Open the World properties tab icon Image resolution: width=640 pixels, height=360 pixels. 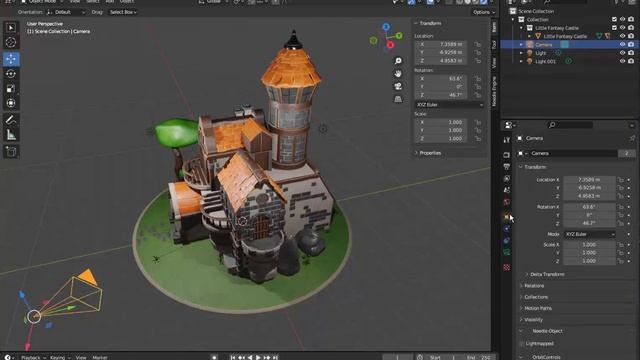pyautogui.click(x=507, y=202)
